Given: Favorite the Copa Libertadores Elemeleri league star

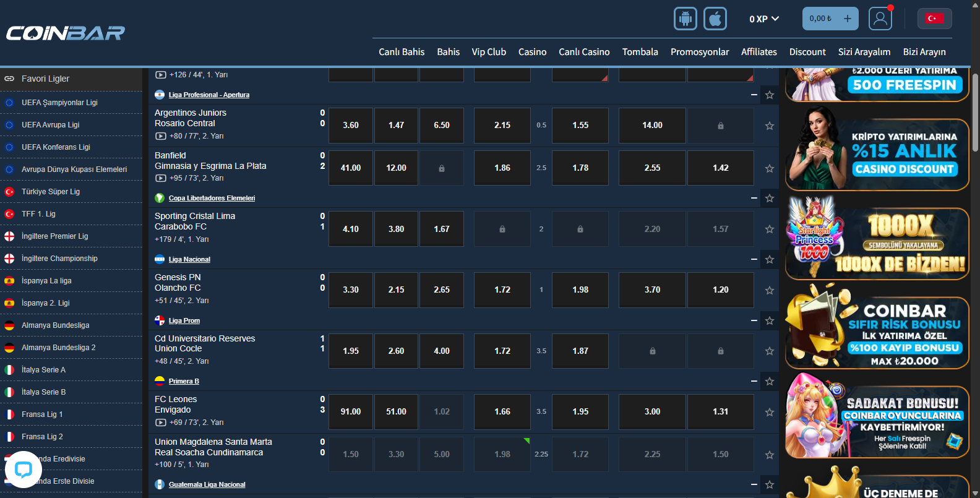Looking at the screenshot, I should coord(770,199).
